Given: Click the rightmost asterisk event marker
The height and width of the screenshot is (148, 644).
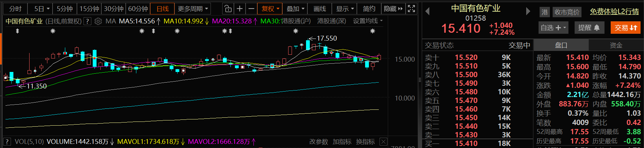Looking at the screenshot, I should pyautogui.click(x=373, y=31).
